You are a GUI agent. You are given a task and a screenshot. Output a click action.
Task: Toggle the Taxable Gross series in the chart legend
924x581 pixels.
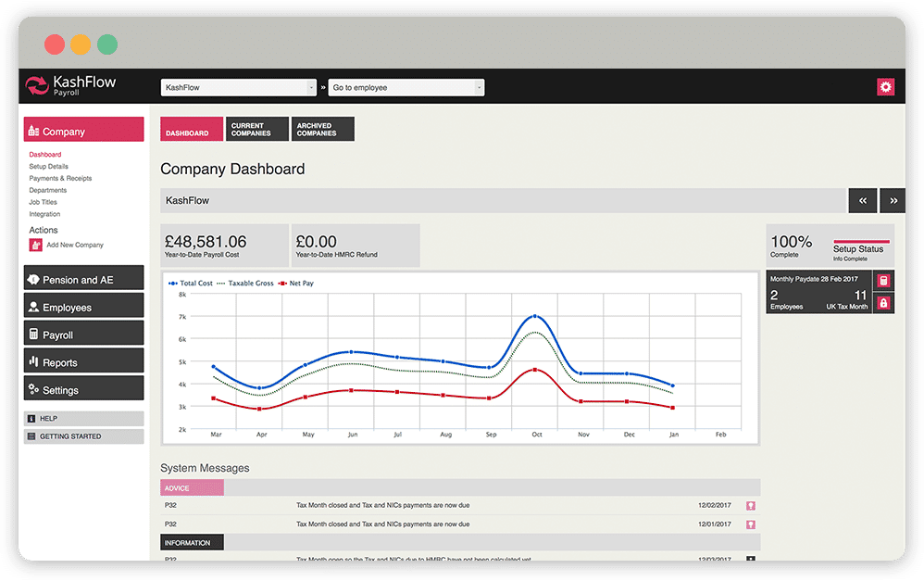[x=247, y=283]
